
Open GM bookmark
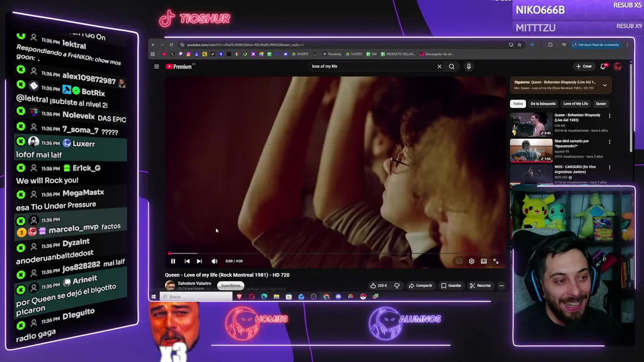click(x=372, y=54)
